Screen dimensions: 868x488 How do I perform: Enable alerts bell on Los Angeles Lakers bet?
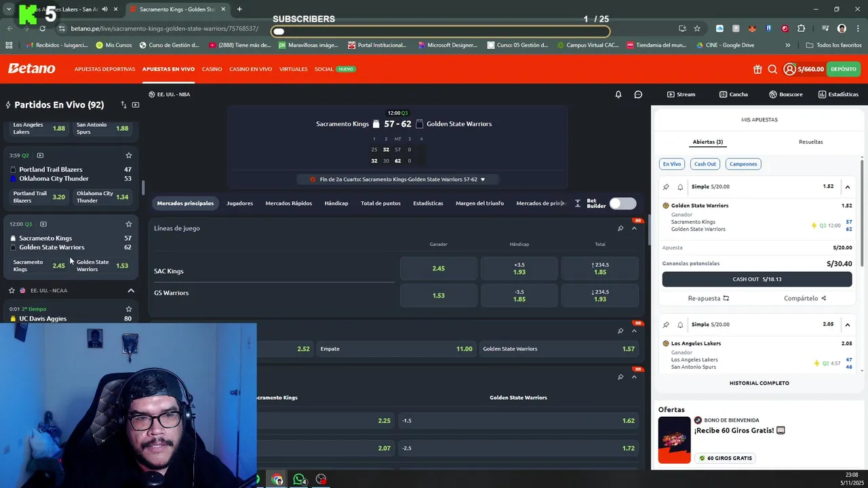pyautogui.click(x=680, y=325)
